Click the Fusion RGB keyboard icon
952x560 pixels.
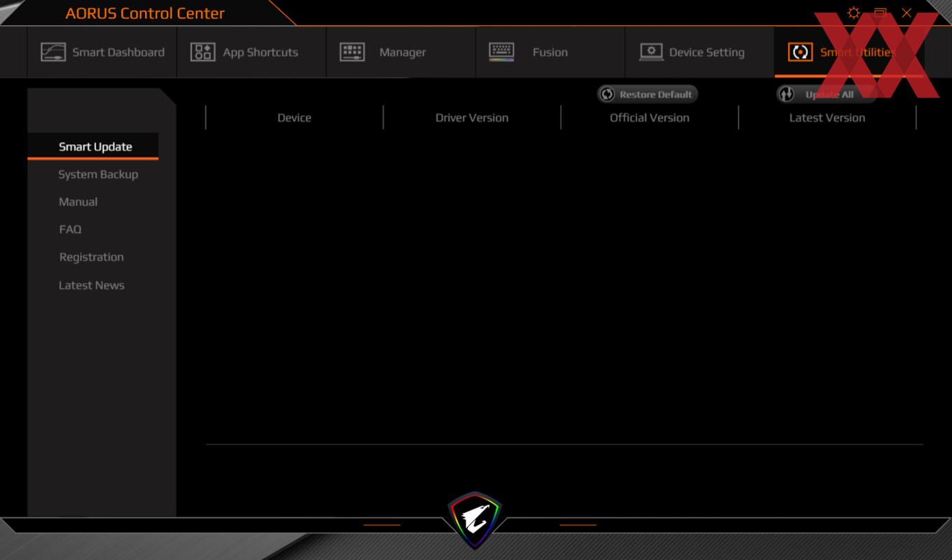point(501,52)
